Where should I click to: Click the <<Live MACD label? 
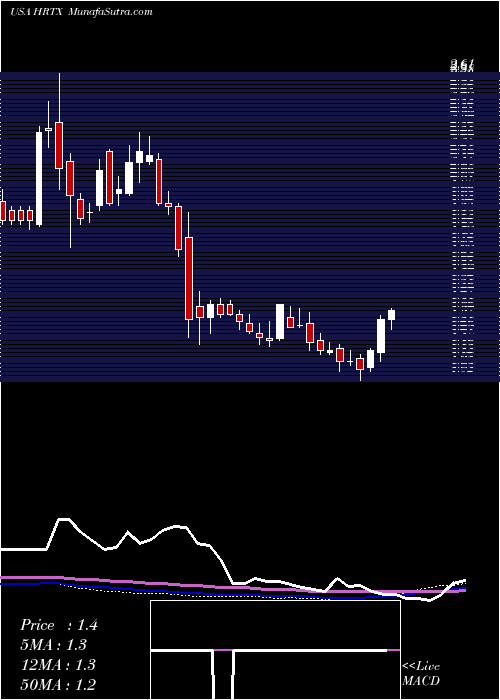421,674
